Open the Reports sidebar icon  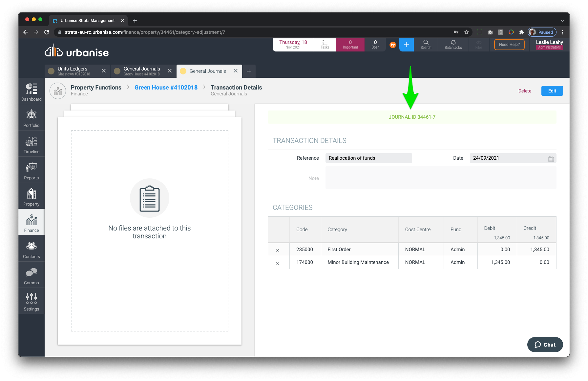click(31, 170)
